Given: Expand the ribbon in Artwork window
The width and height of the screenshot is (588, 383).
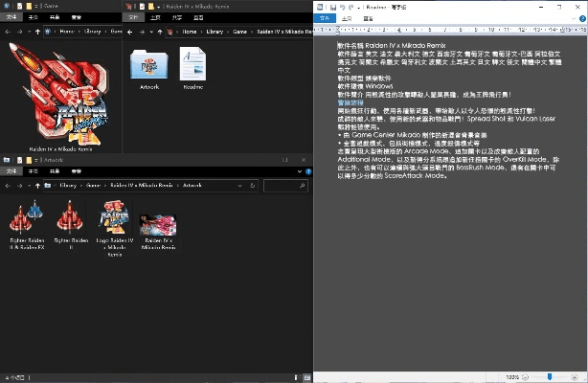Looking at the screenshot, I should click(x=299, y=171).
